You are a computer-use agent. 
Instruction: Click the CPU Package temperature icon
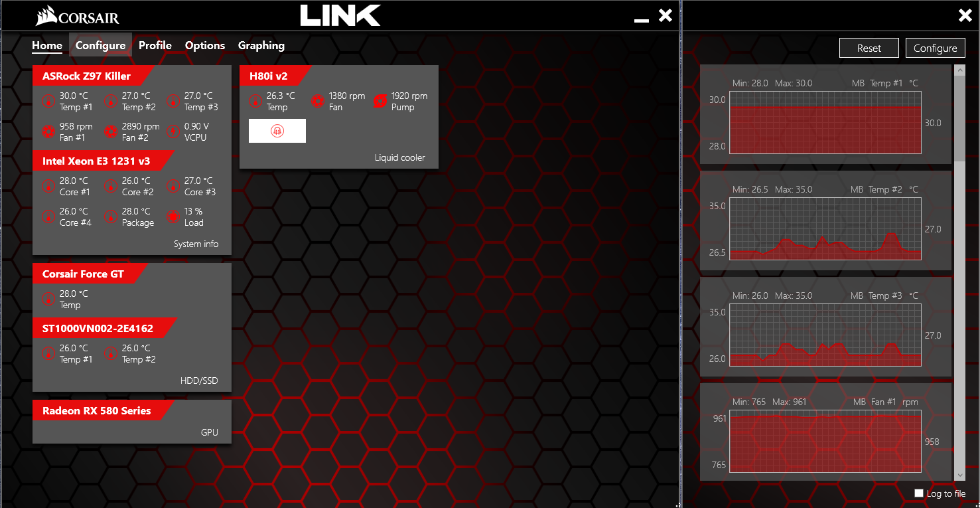pos(111,216)
